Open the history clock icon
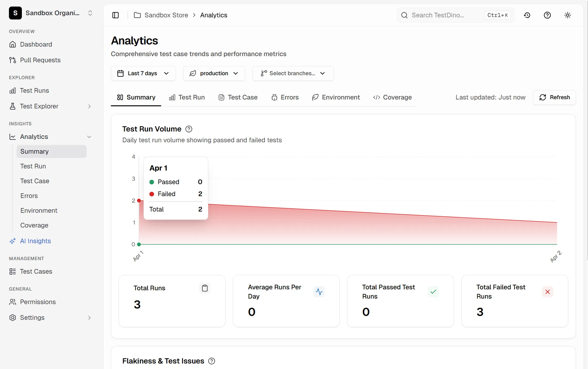Image resolution: width=588 pixels, height=369 pixels. 527,15
